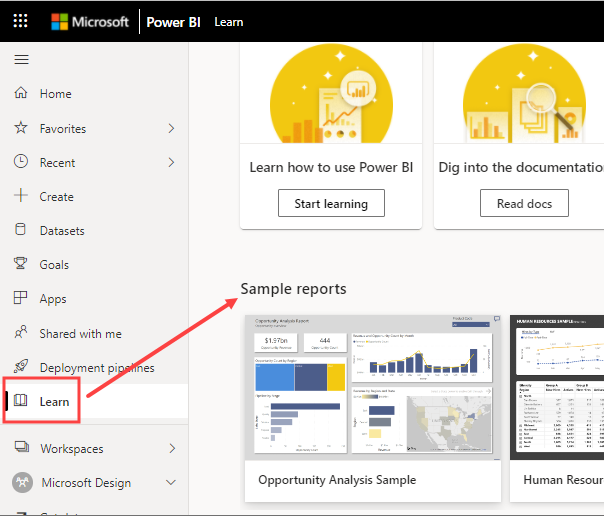Click the Start learning button
604x516 pixels.
(331, 203)
